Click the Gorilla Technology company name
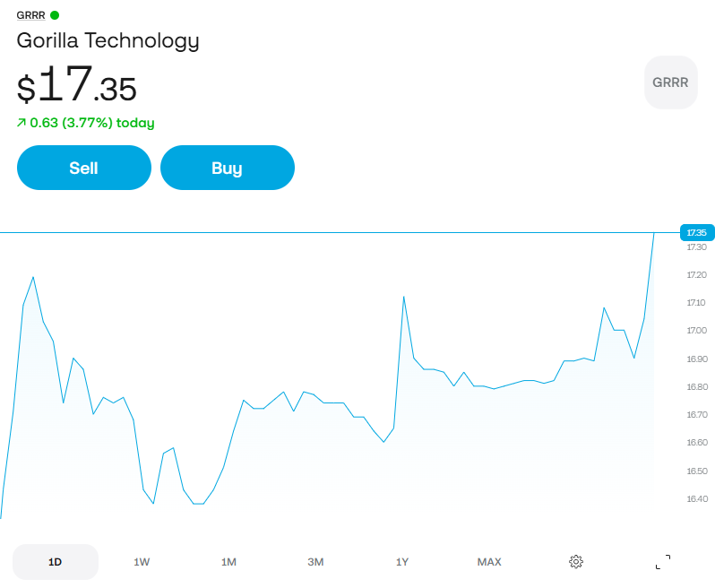The image size is (715, 588). click(x=108, y=40)
